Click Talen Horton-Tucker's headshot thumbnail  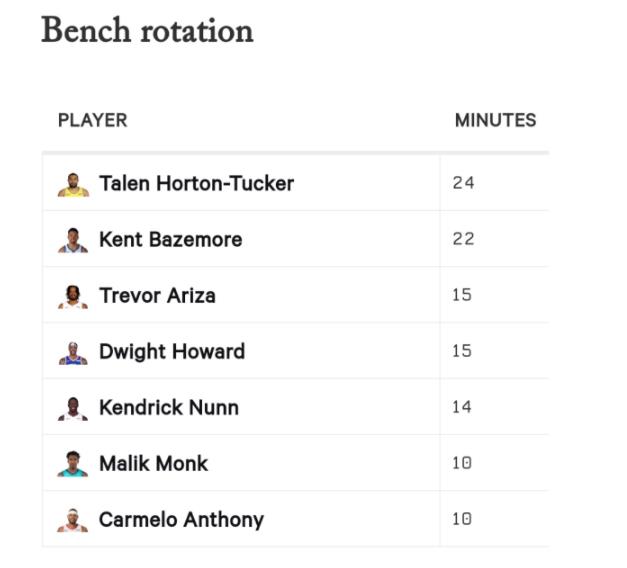[x=73, y=185]
